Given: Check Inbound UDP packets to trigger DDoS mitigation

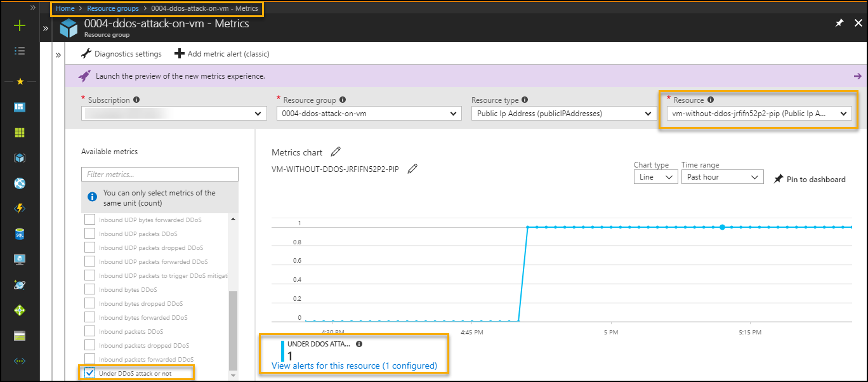Looking at the screenshot, I should [89, 275].
